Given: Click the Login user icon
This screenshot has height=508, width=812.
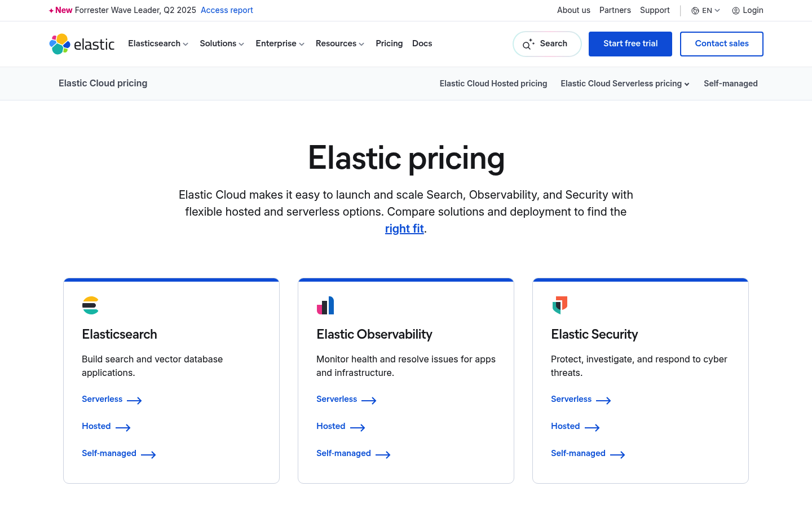Looking at the screenshot, I should coord(736,11).
